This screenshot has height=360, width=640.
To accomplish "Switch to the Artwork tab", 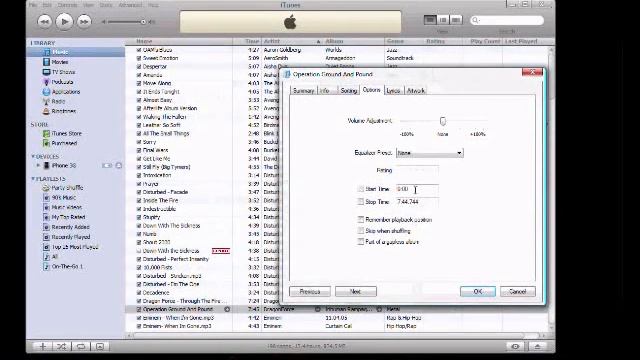I will [416, 91].
